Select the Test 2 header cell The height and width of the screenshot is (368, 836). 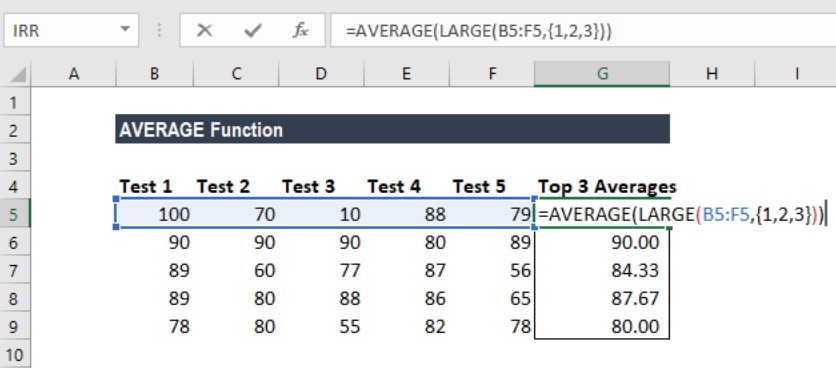click(236, 186)
